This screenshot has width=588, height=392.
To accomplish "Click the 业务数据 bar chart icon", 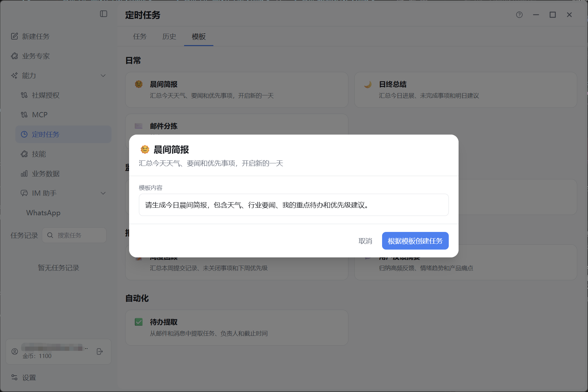I will coord(24,173).
